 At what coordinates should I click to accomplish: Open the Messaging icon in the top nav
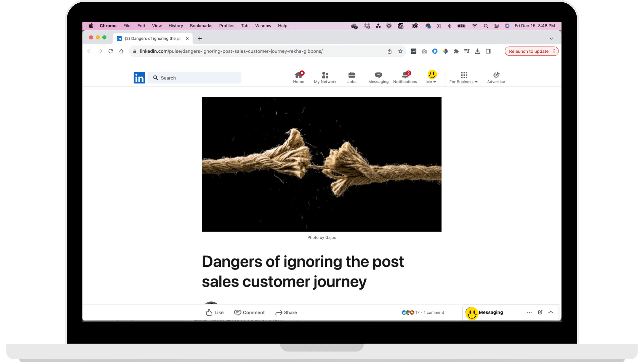pyautogui.click(x=378, y=77)
